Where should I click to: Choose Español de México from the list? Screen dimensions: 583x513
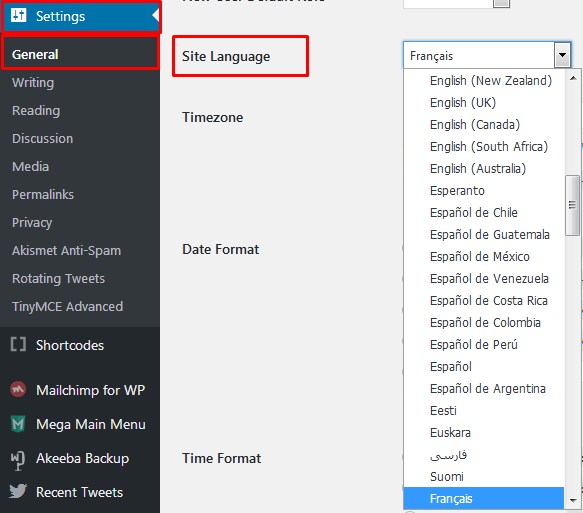tap(480, 256)
